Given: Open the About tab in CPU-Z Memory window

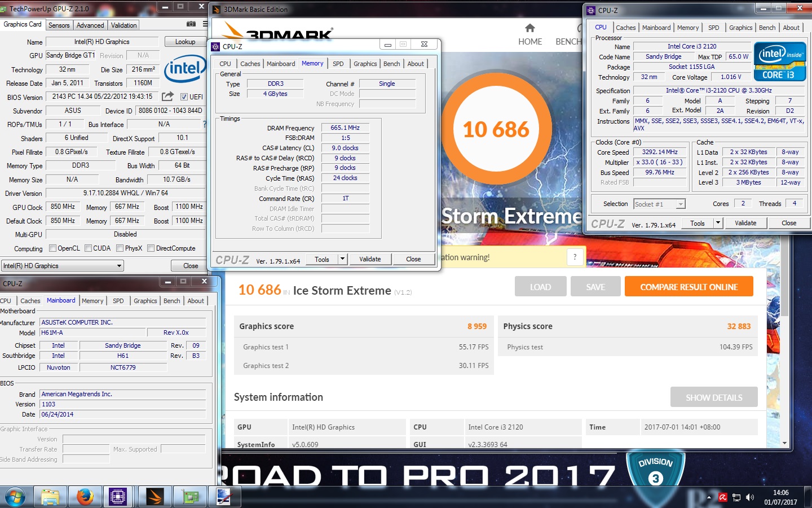Looking at the screenshot, I should tap(416, 64).
